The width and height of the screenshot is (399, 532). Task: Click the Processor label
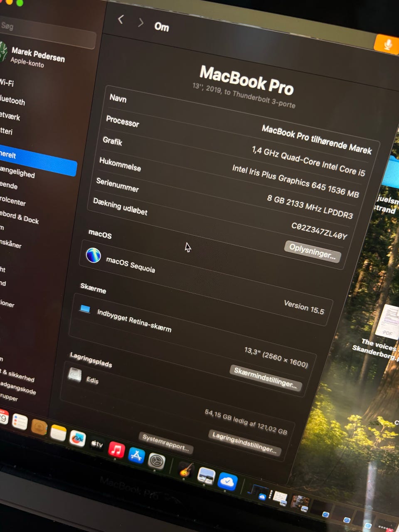pos(123,121)
